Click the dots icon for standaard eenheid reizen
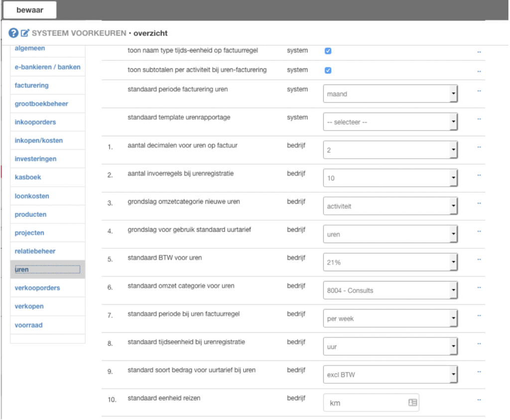Viewport: 510px width, 420px height. 479,400
